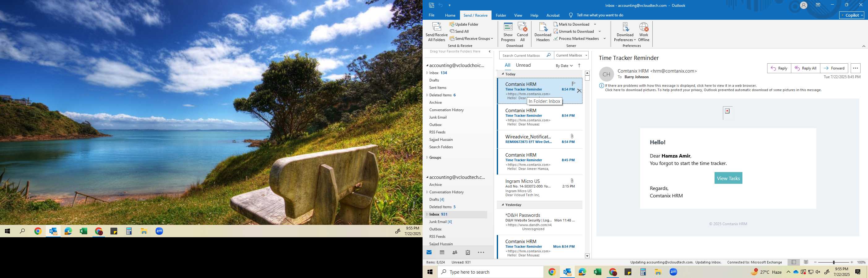Screen dimensions: 868x278
Task: Open Process Marked Headers dropdown arrow
Action: [604, 38]
